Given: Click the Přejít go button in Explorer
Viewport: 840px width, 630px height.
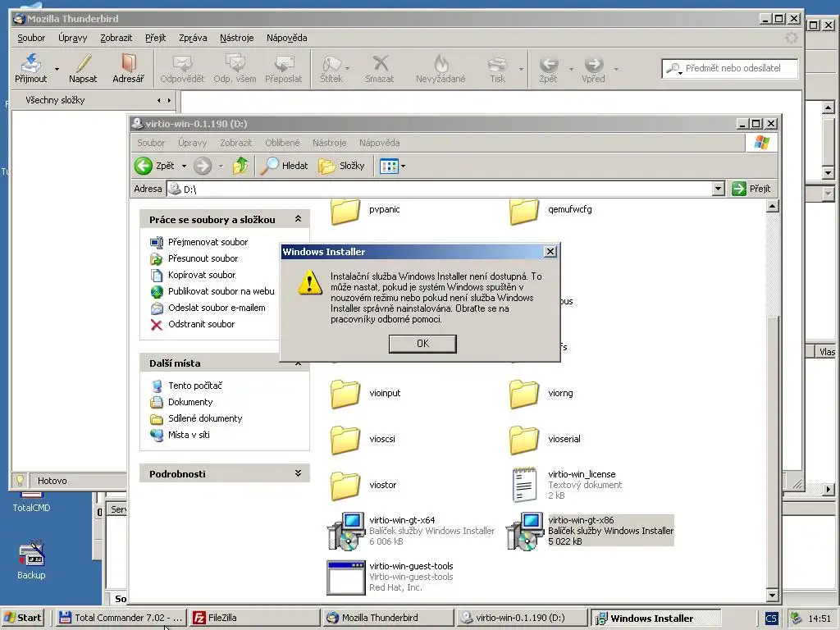Looking at the screenshot, I should [751, 189].
